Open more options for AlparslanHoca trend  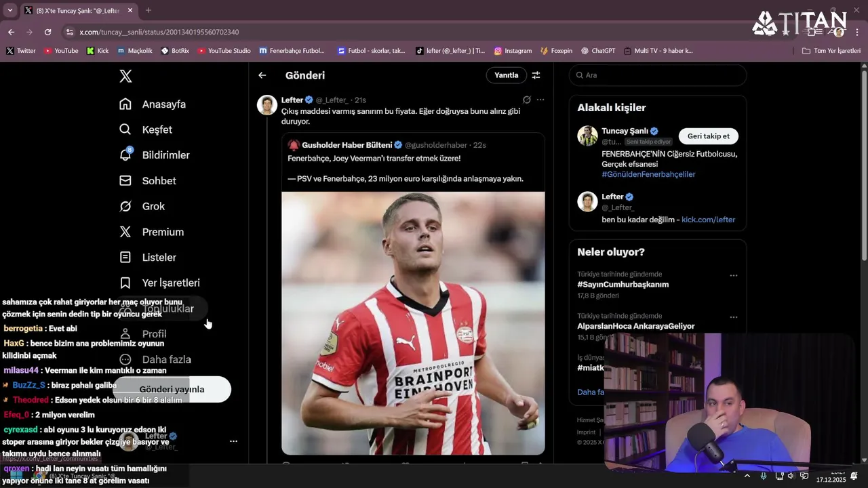(733, 317)
